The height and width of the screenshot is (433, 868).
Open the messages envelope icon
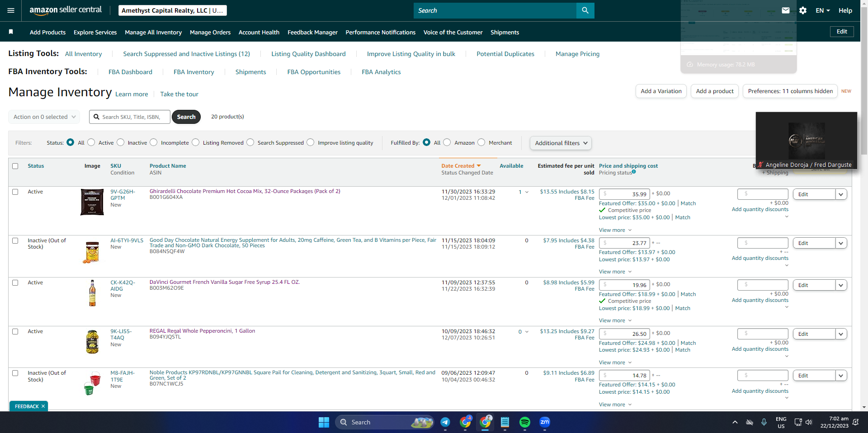pyautogui.click(x=786, y=10)
